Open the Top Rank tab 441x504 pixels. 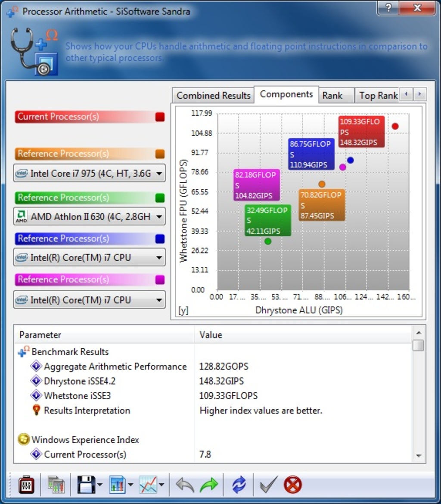point(378,95)
